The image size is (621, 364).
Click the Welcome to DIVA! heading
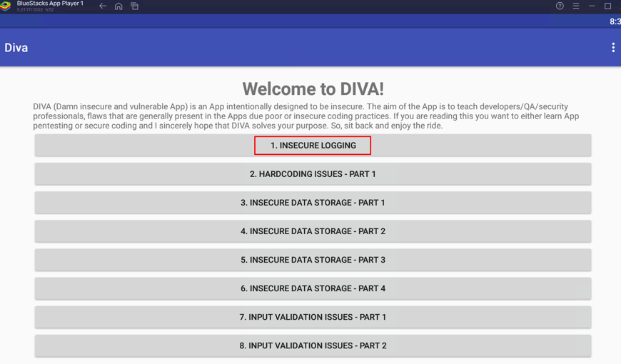point(313,89)
